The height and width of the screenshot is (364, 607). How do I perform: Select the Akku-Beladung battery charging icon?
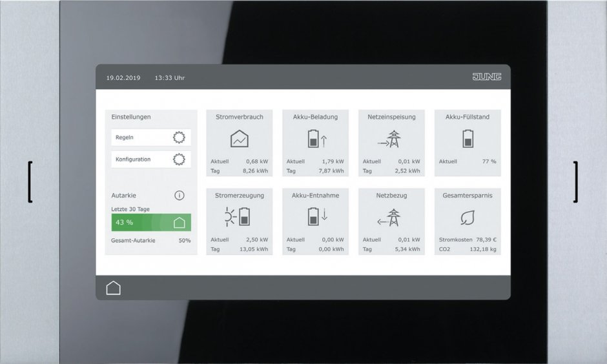(317, 139)
